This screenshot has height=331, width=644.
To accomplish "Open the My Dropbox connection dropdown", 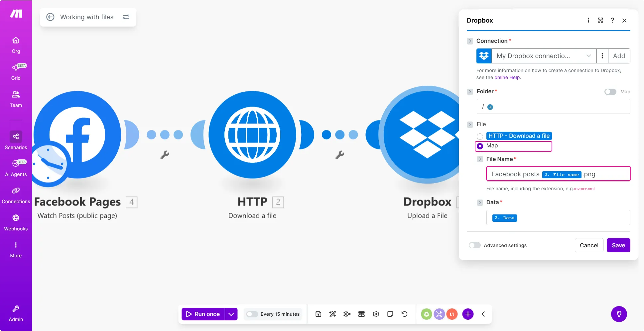I will coord(544,56).
